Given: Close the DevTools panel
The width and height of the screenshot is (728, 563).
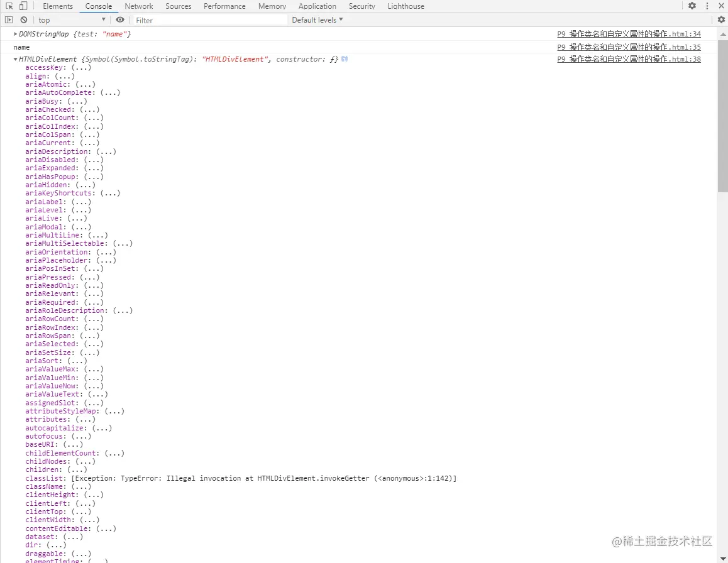Looking at the screenshot, I should coord(722,6).
